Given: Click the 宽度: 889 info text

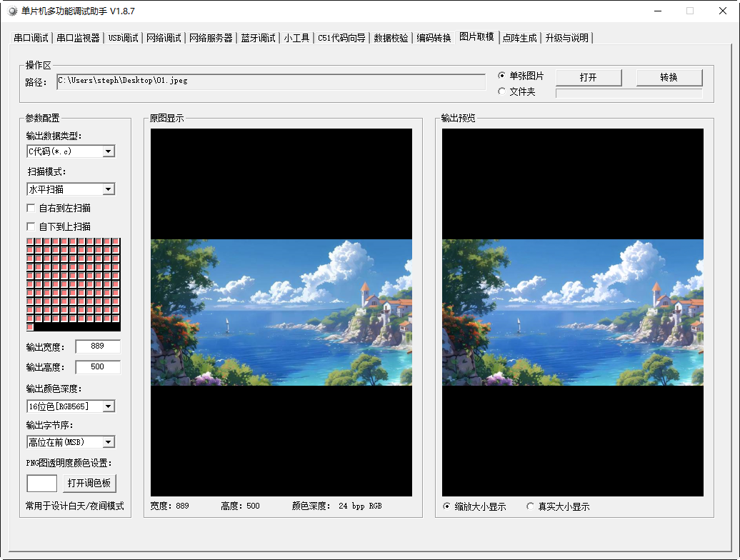Looking at the screenshot, I should tap(170, 506).
